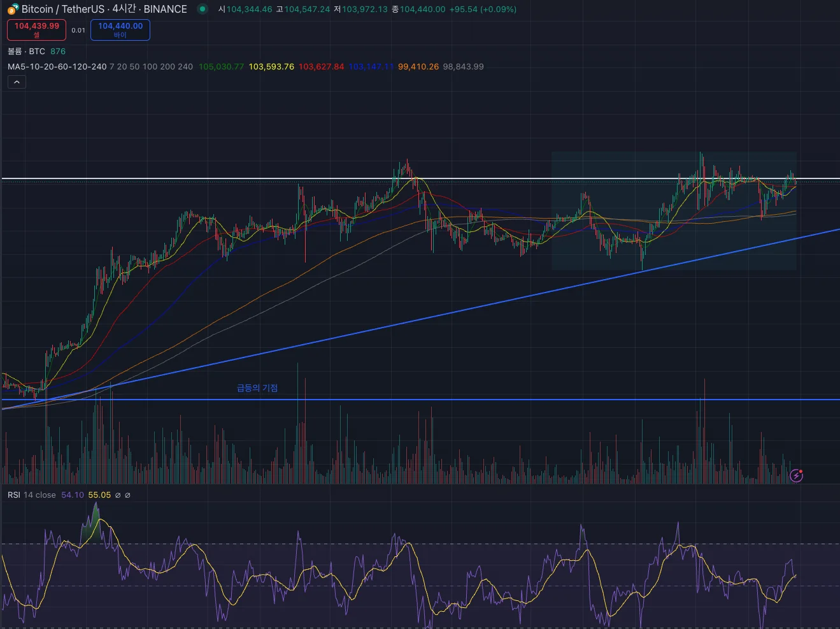
Task: Select the 급등의 기점 text label
Action: point(257,387)
